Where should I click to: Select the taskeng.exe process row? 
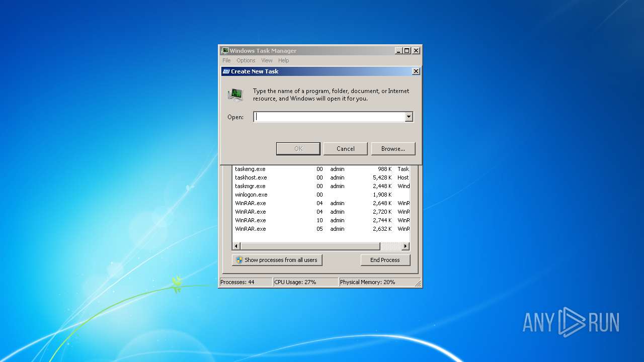pyautogui.click(x=321, y=169)
